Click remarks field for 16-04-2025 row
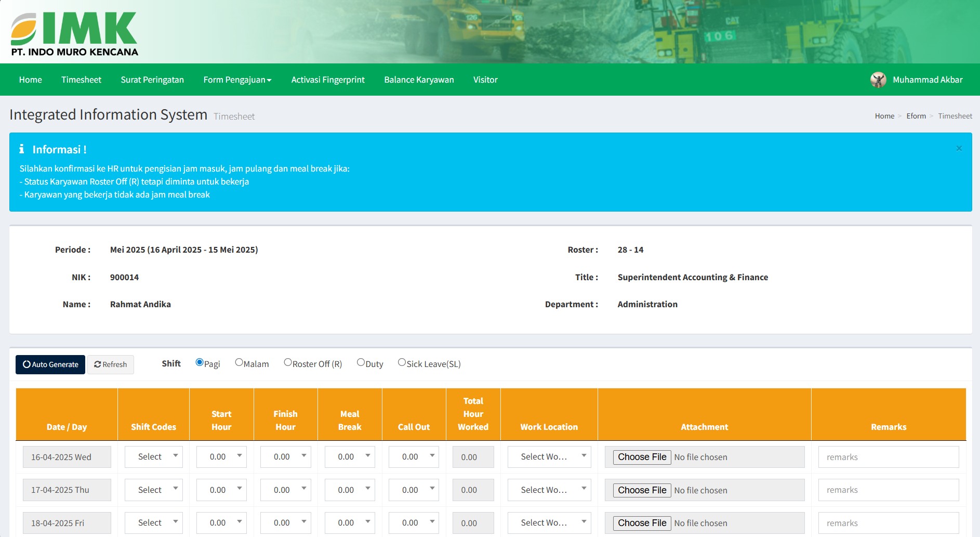Viewport: 980px width, 537px height. [888, 457]
